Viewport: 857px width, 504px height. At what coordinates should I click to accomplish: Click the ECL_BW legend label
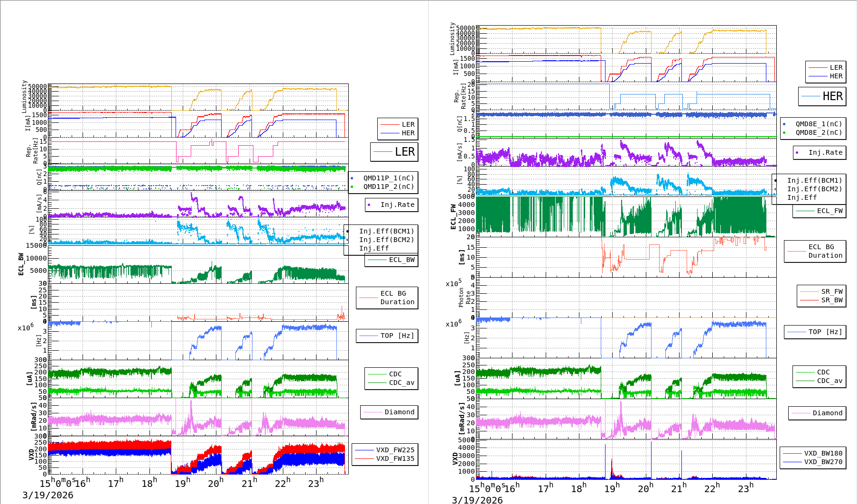401,260
